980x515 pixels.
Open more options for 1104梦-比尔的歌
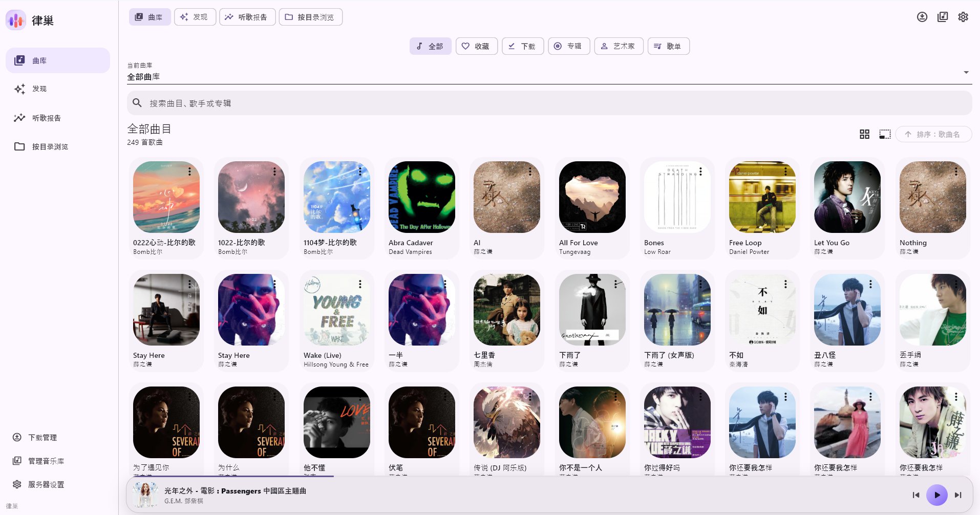click(360, 171)
